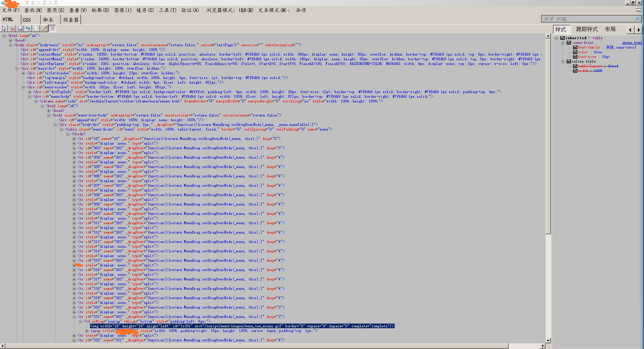
Task: Open the 浏览器模式: IE8(B) menu
Action: (230, 10)
